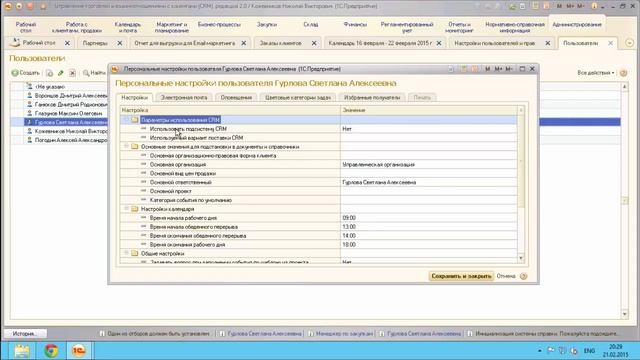The image size is (640, 360).
Task: Open the window list arrow right of Пользователи tab
Action: coord(629,43)
